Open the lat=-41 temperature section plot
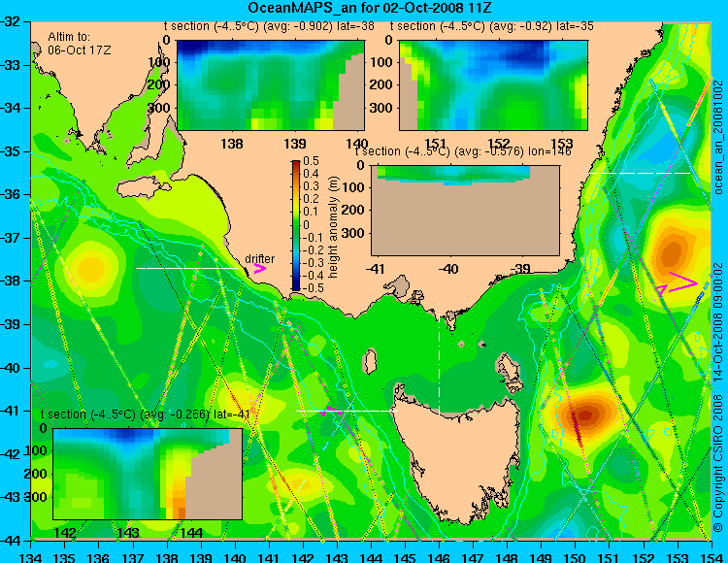 (x=148, y=474)
